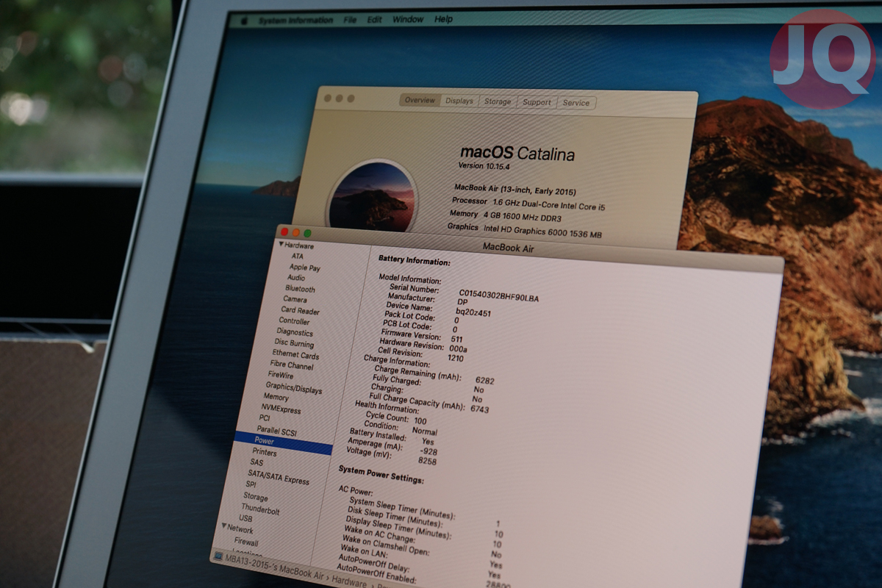Select SAS in the sidebar
This screenshot has width=882, height=588.
[256, 463]
